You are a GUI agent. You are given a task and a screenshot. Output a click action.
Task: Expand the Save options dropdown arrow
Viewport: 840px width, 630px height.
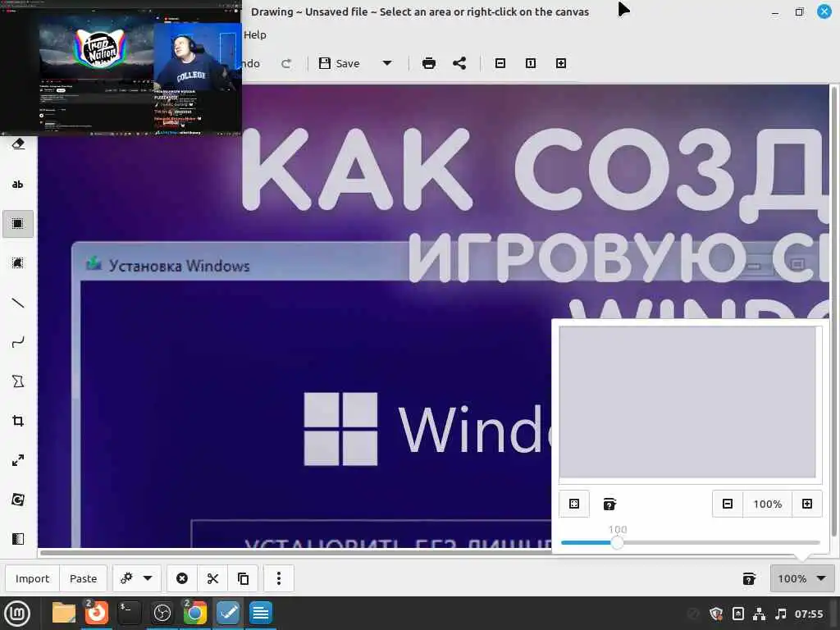(x=387, y=64)
